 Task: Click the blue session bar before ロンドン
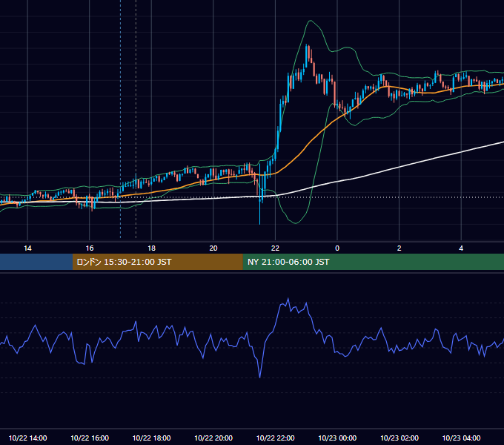[x=36, y=262]
